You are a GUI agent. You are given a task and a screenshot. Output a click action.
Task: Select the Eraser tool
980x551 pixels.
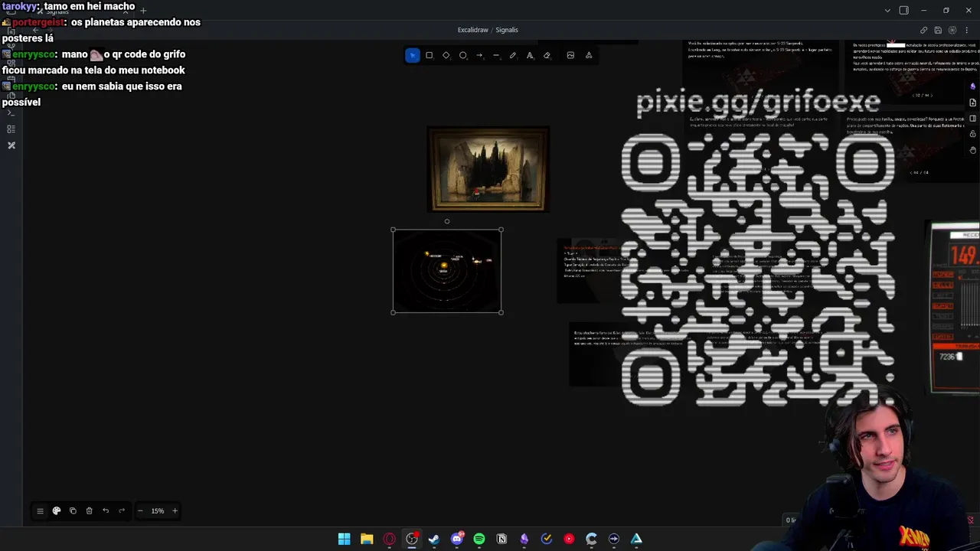pos(547,55)
